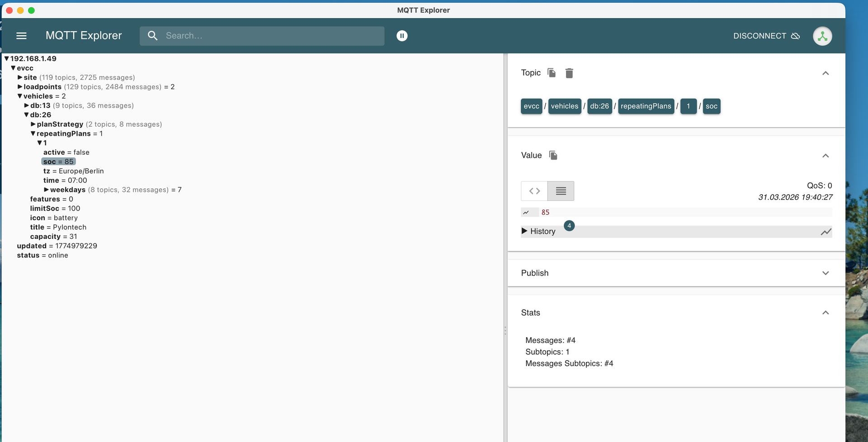Expand the History disclosure triangle
The width and height of the screenshot is (868, 442).
click(524, 231)
